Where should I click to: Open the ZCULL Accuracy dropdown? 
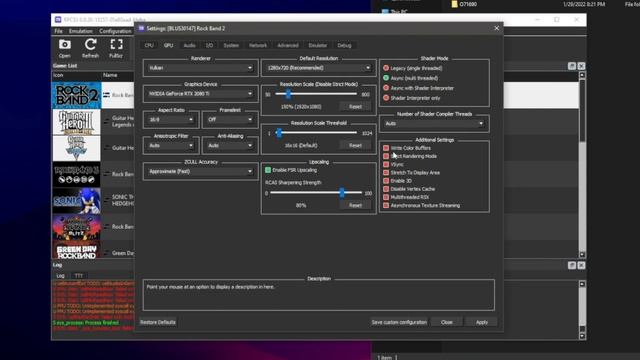(x=200, y=171)
